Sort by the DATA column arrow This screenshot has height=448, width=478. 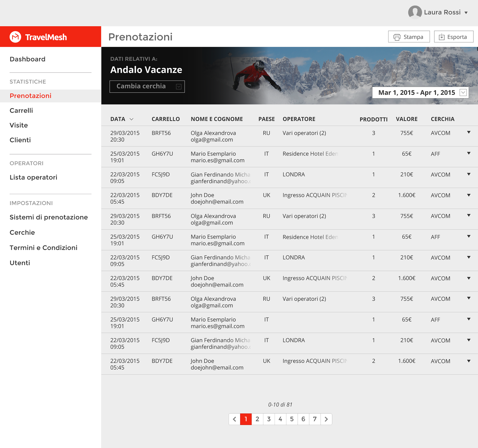click(x=131, y=119)
